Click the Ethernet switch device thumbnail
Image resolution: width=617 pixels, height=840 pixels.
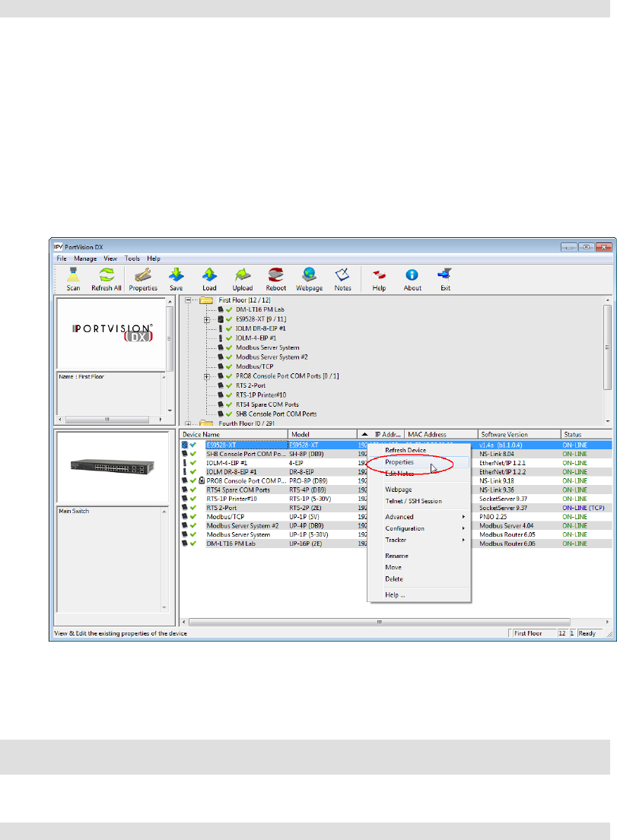tap(113, 468)
